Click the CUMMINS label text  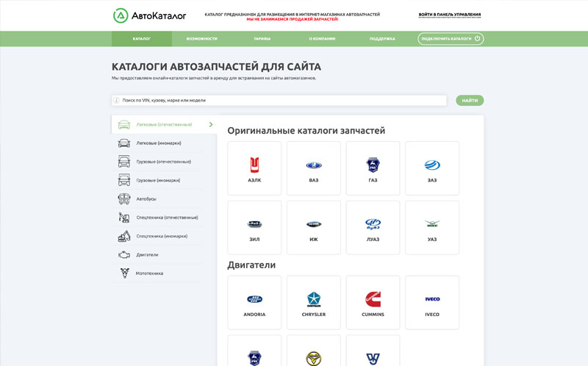(373, 315)
